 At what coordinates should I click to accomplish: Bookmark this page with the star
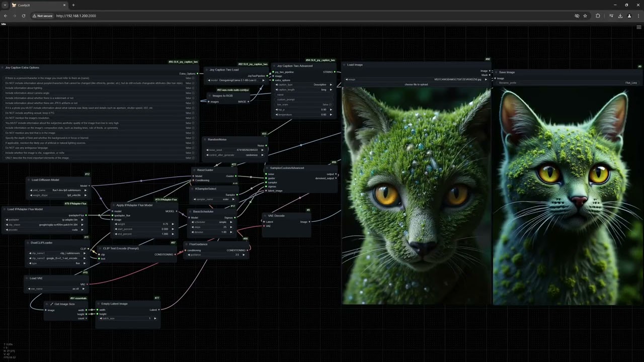tap(585, 16)
